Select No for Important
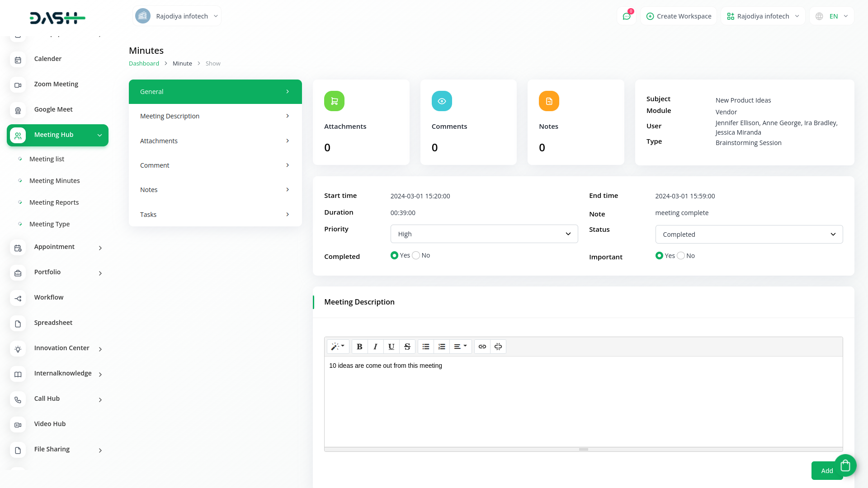 click(x=681, y=256)
